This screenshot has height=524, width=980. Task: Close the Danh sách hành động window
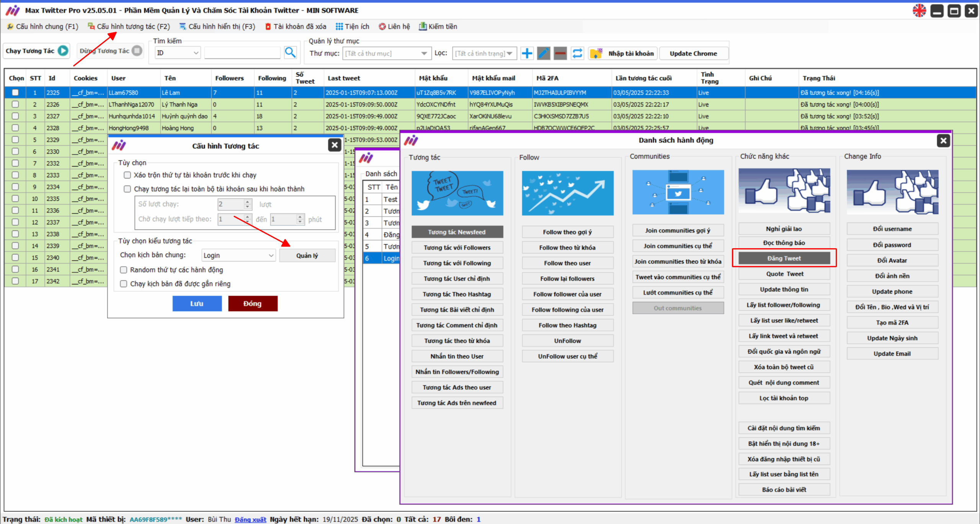pyautogui.click(x=943, y=140)
